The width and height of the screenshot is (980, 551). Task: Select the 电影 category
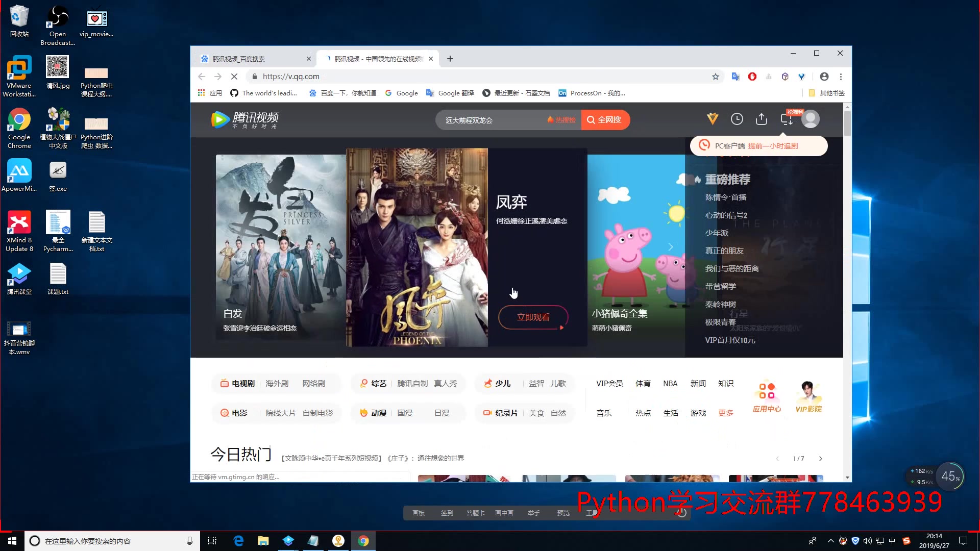(x=234, y=413)
